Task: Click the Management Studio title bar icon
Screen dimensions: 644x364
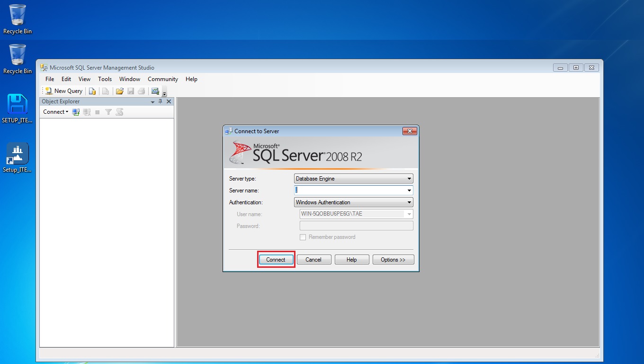Action: coord(44,67)
